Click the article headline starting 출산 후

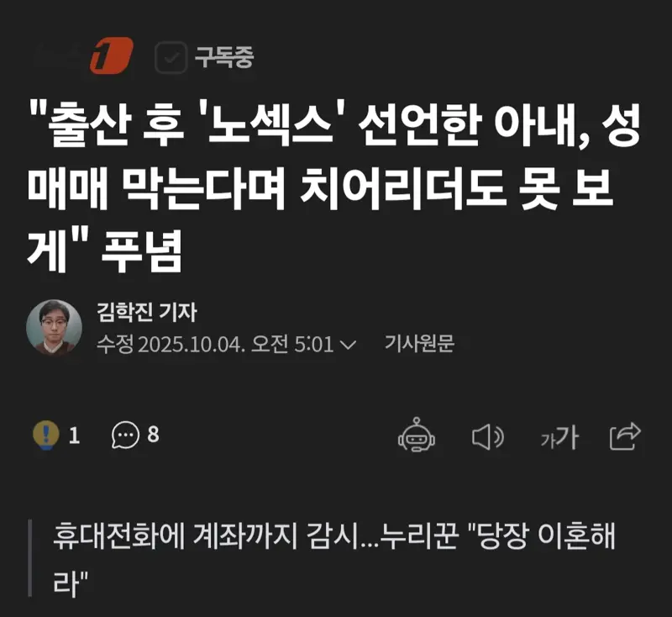[334, 187]
